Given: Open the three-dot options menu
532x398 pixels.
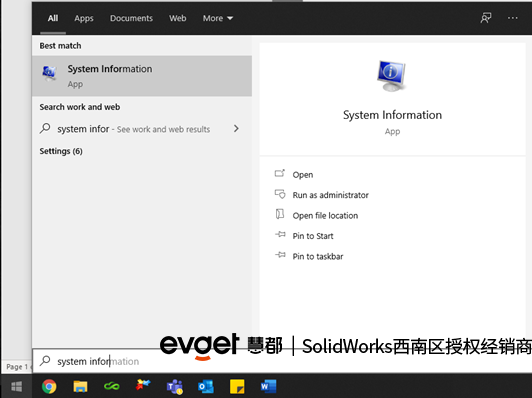Looking at the screenshot, I should click(x=512, y=18).
